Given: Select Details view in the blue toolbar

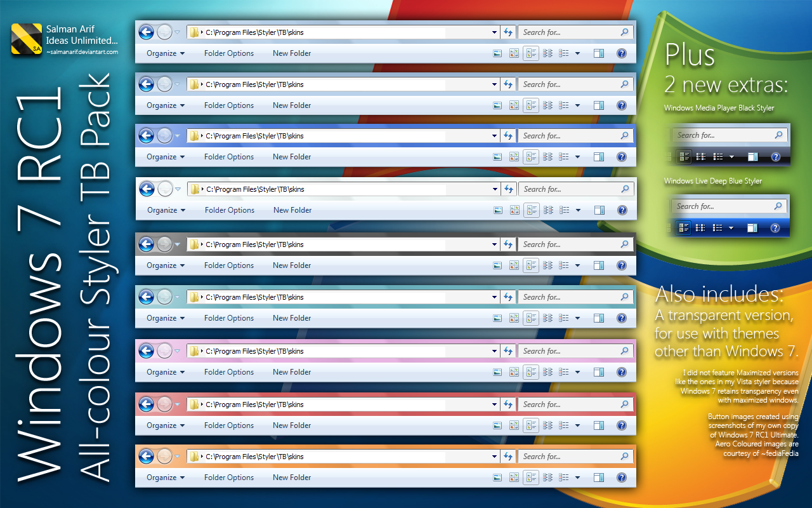Looking at the screenshot, I should pos(548,157).
